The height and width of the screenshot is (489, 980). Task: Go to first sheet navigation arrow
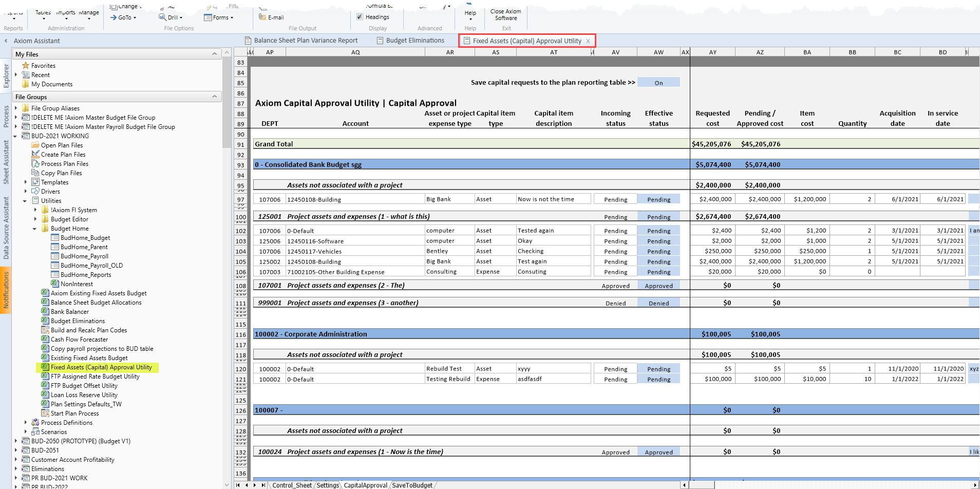pos(238,485)
